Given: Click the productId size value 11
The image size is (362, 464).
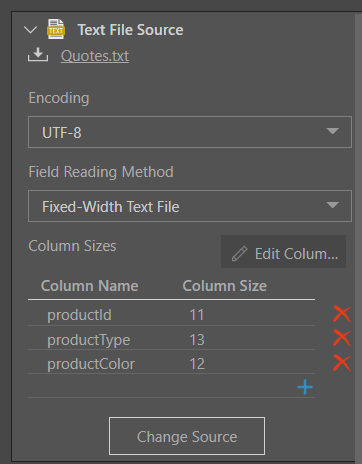Looking at the screenshot, I should (197, 315).
